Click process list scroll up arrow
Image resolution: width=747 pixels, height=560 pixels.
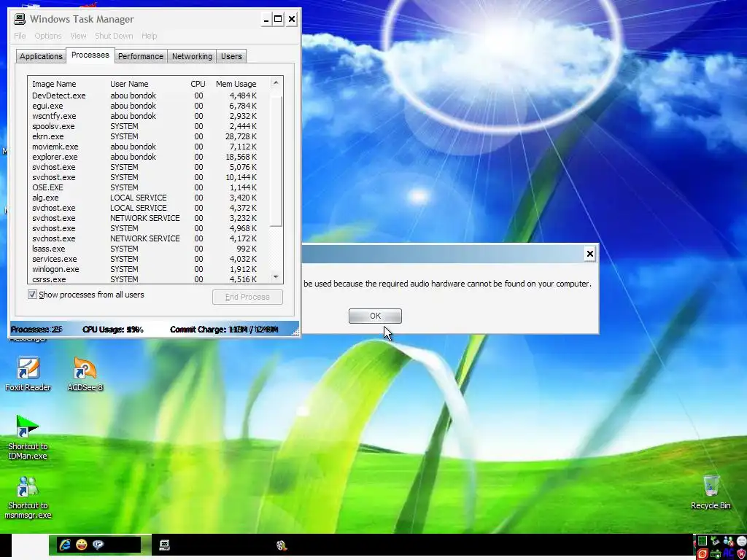click(275, 83)
